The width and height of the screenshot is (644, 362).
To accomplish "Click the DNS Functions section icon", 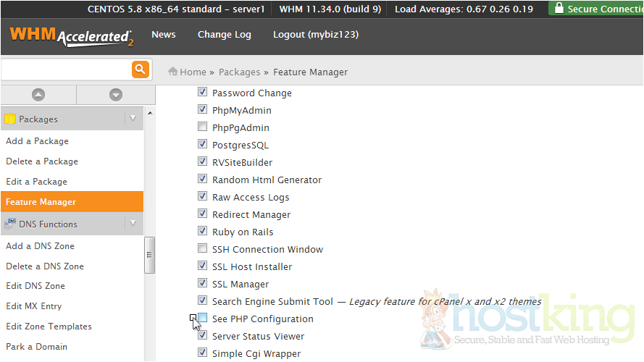I will pyautogui.click(x=10, y=224).
